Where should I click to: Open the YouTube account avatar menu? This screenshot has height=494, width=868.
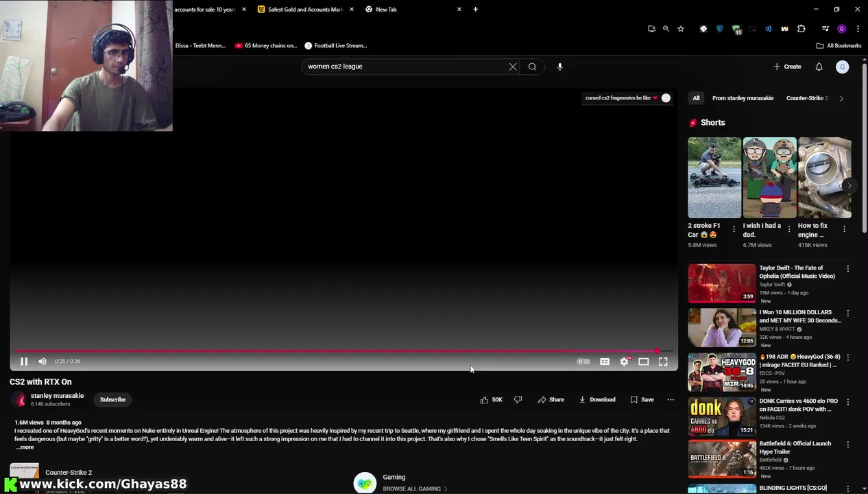click(x=842, y=67)
